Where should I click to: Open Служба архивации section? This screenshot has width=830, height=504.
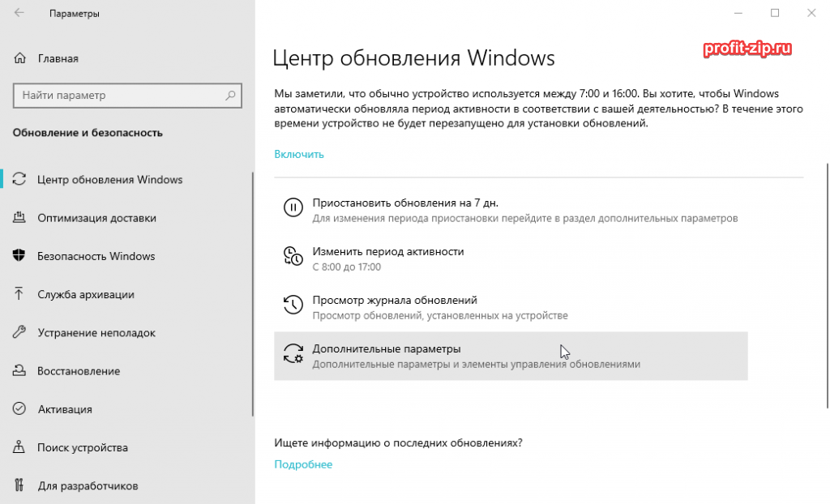86,295
